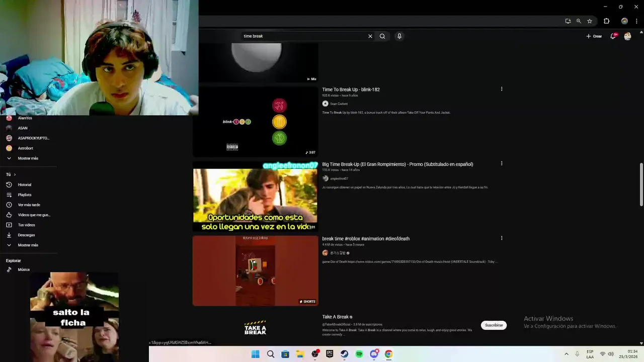
Task: Start voice search with the microphone icon
Action: pos(399,36)
